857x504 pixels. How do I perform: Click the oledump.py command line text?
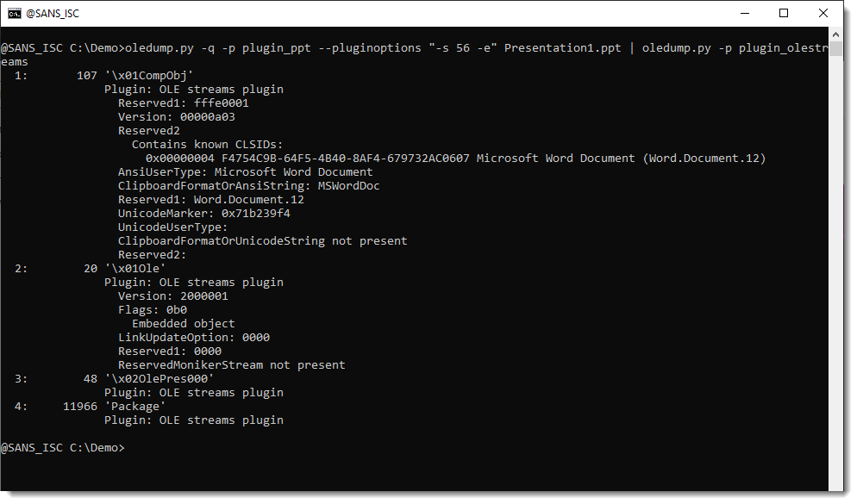[x=415, y=54]
